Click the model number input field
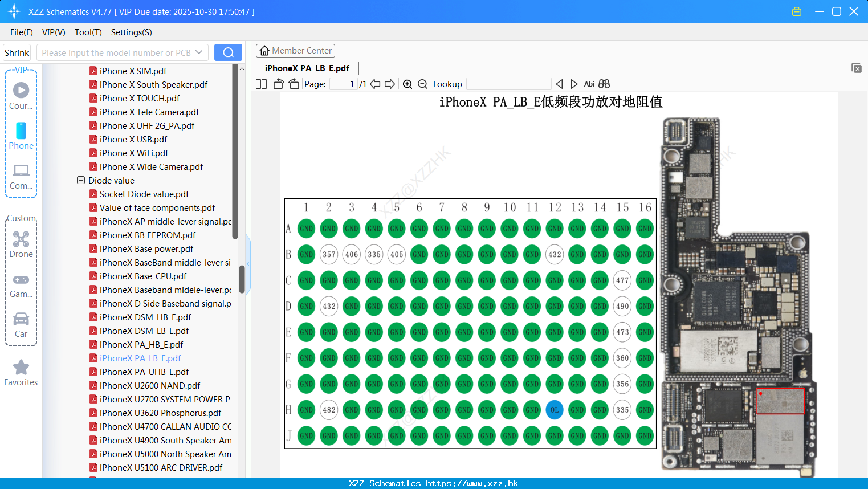Image resolution: width=868 pixels, height=489 pixels. 116,52
